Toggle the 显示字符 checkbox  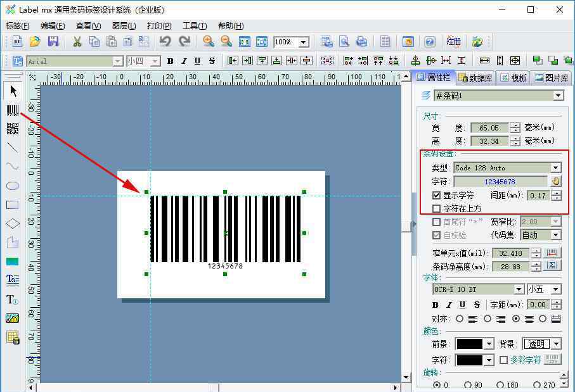coord(436,195)
